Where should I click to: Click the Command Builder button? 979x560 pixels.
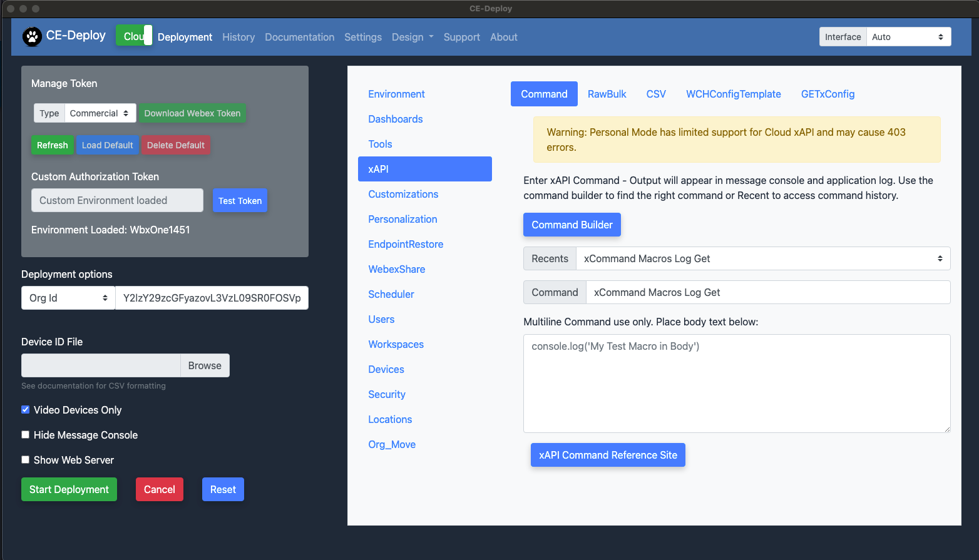click(572, 225)
